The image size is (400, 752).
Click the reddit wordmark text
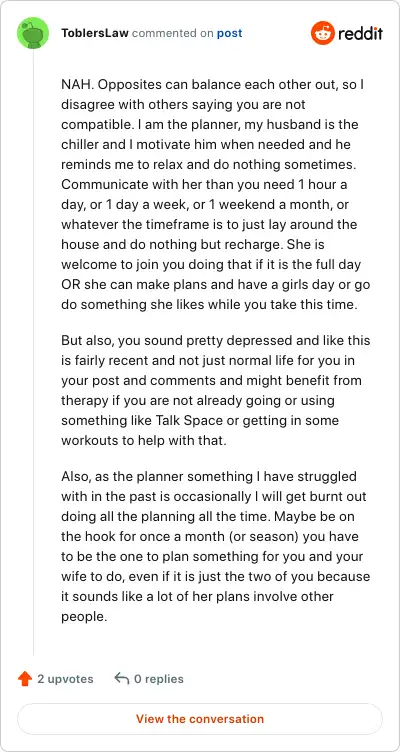(x=360, y=34)
